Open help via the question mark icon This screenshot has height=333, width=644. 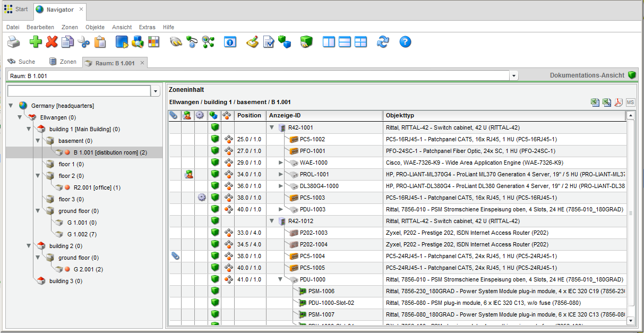(x=405, y=42)
